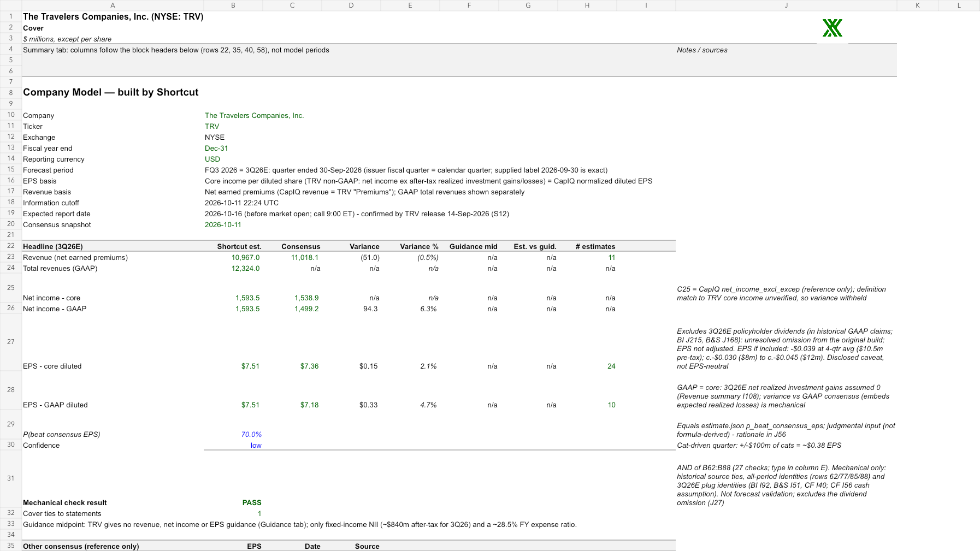
Task: Select the 'Cat-driven quarter' note cell
Action: [759, 445]
